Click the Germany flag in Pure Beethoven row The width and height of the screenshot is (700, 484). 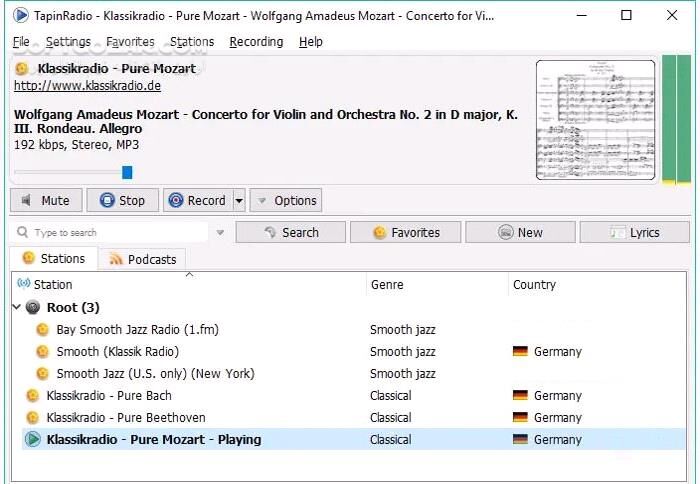(520, 417)
